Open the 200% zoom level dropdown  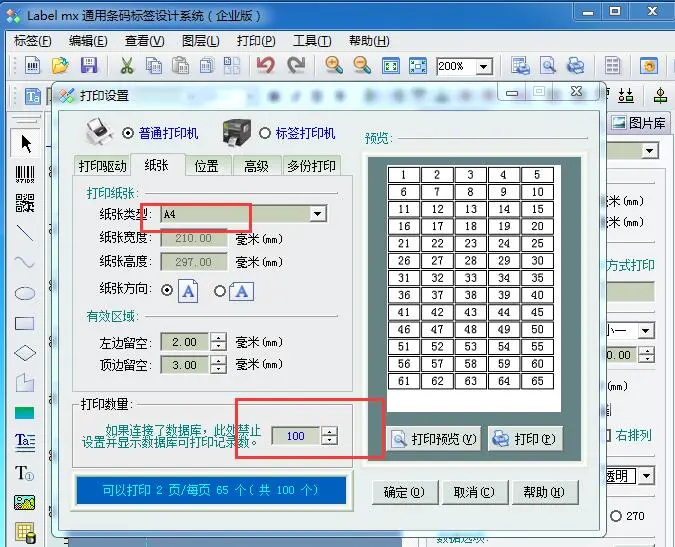point(484,67)
